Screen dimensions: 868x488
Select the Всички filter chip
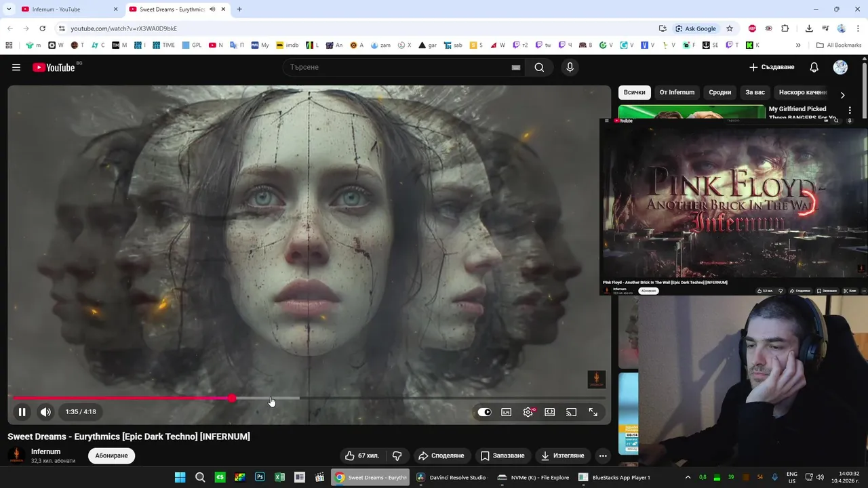point(635,92)
